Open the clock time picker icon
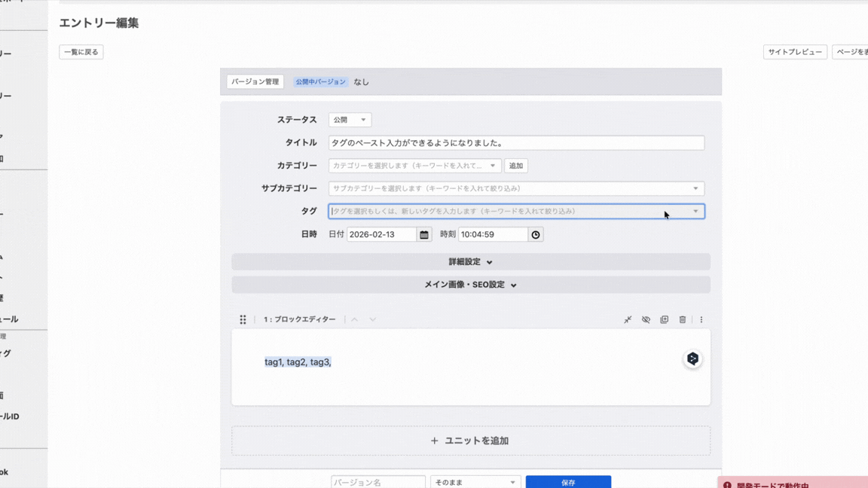 pyautogui.click(x=536, y=235)
